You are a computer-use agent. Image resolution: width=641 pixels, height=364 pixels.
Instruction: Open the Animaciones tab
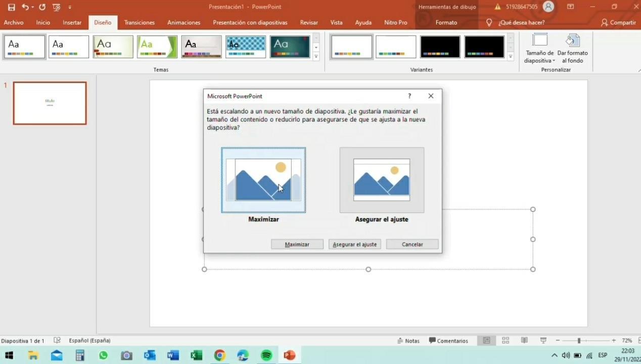click(x=184, y=23)
